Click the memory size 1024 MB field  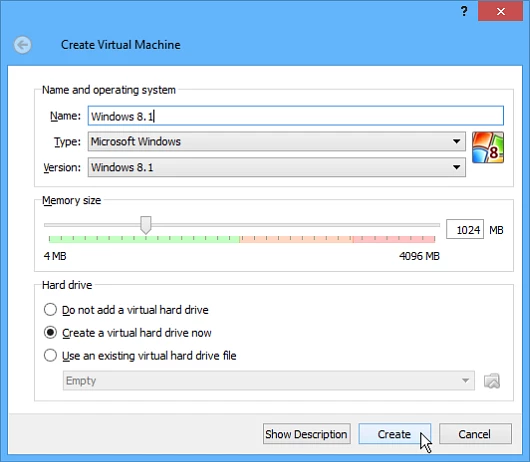coord(465,230)
